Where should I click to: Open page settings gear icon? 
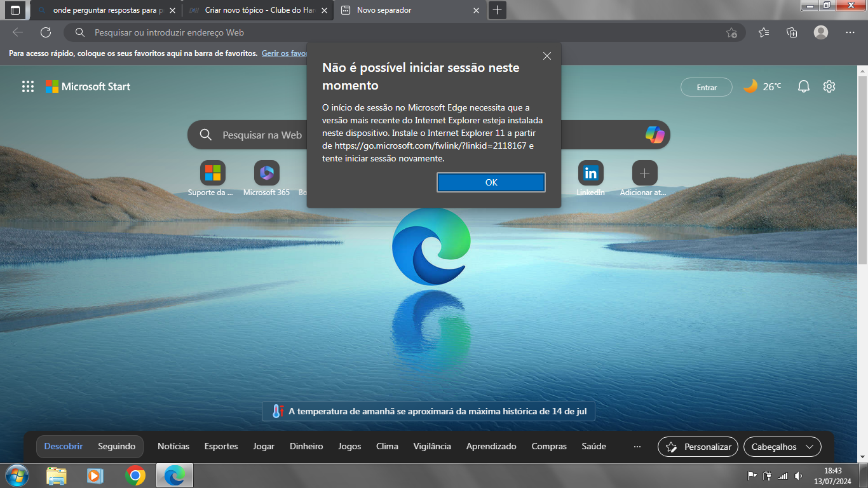pos(829,86)
